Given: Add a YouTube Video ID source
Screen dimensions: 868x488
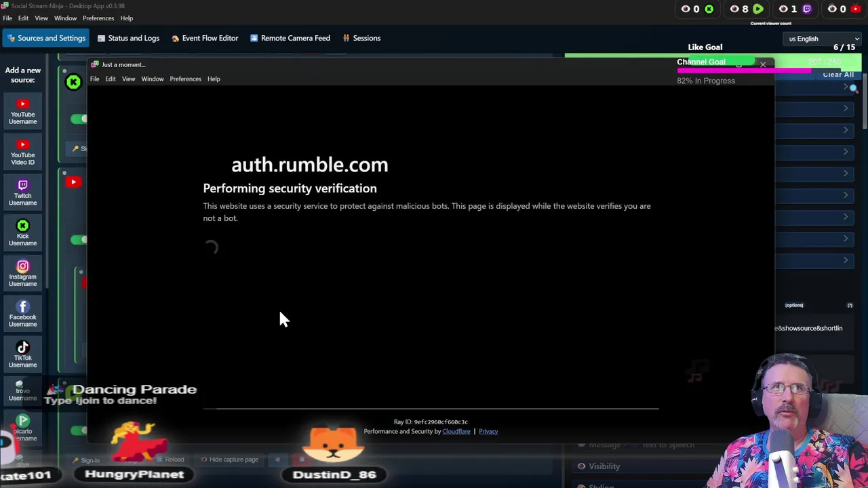Looking at the screenshot, I should 22,152.
